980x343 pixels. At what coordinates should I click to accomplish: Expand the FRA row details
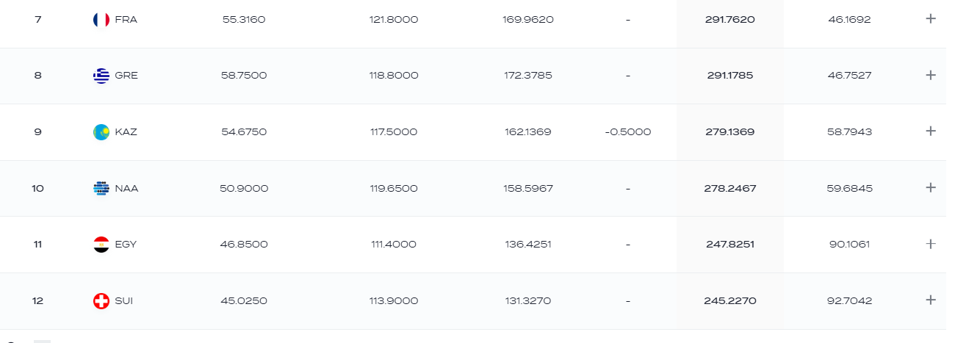click(931, 18)
